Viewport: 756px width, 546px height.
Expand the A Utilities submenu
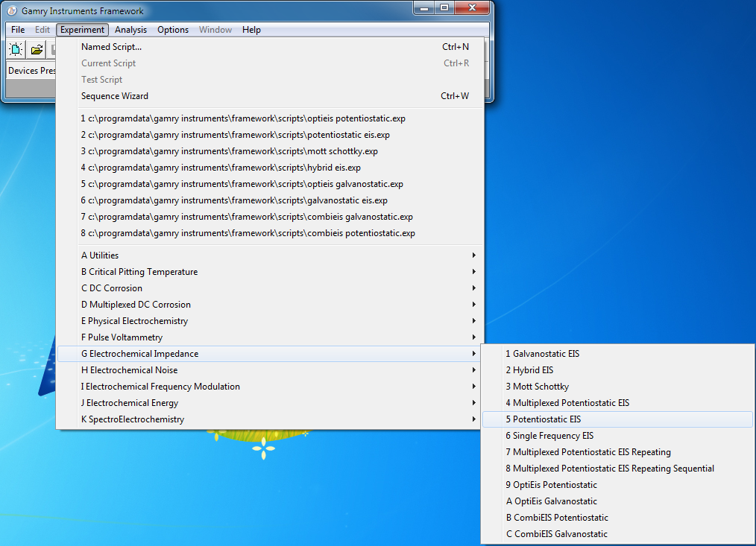pyautogui.click(x=268, y=255)
